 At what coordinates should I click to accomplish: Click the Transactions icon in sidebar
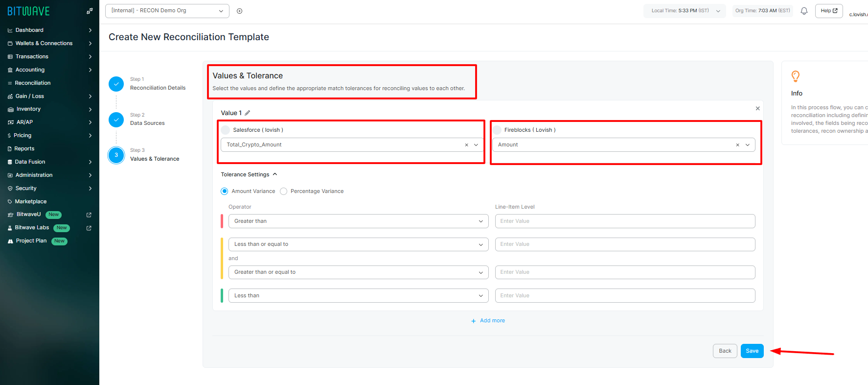pyautogui.click(x=10, y=57)
